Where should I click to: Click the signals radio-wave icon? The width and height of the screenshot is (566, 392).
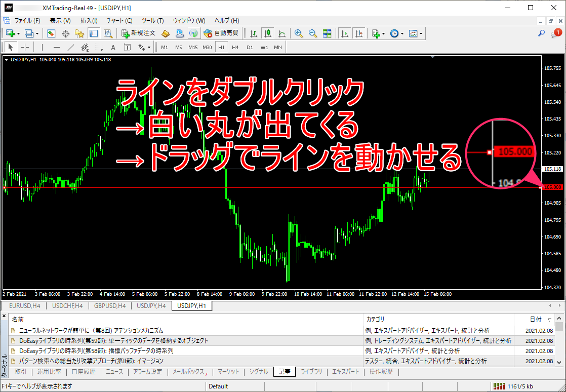(193, 33)
